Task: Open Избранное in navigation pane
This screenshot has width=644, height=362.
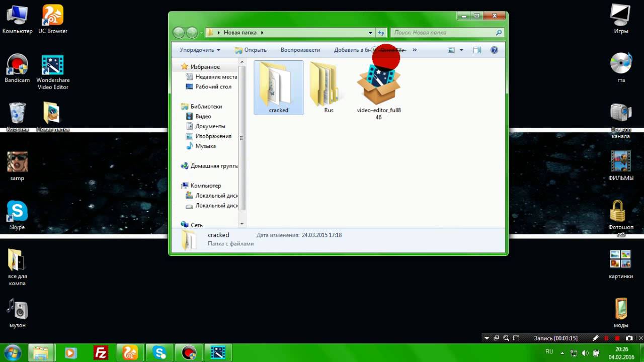Action: pos(205,67)
